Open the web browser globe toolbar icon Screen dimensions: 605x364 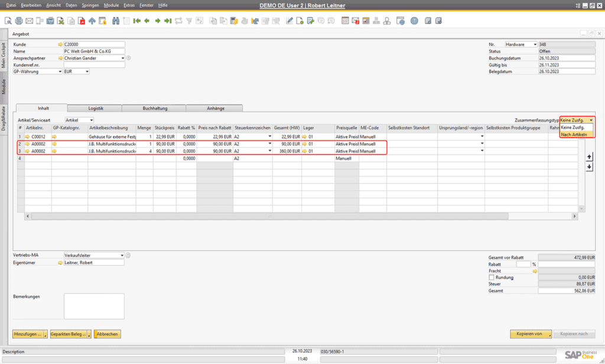pyautogui.click(x=401, y=21)
